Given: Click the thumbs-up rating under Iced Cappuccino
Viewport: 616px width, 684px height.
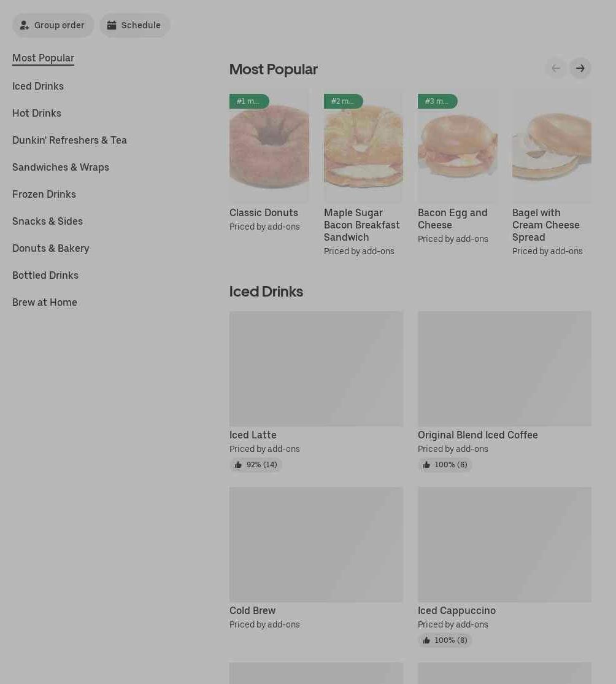Looking at the screenshot, I should click(445, 640).
